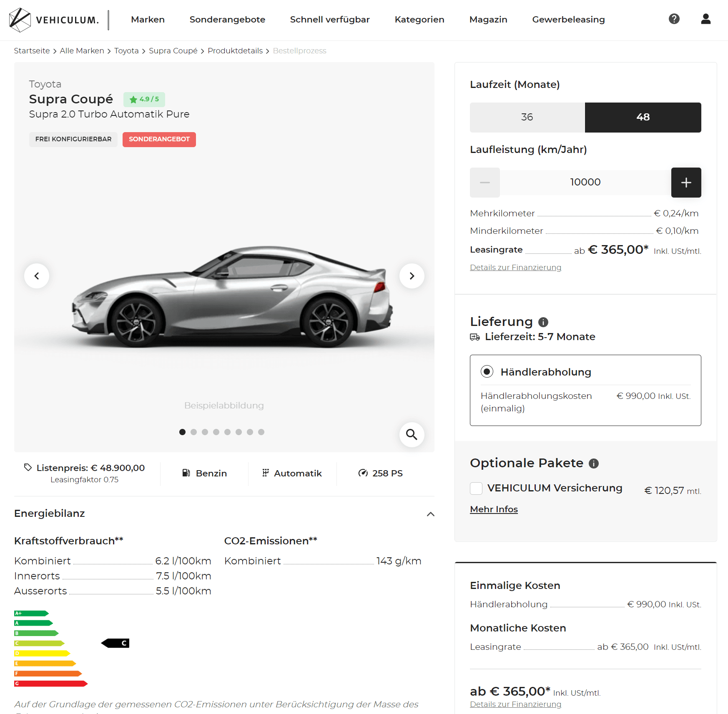728x714 pixels.
Task: Open Mehr Infos link
Action: (494, 509)
